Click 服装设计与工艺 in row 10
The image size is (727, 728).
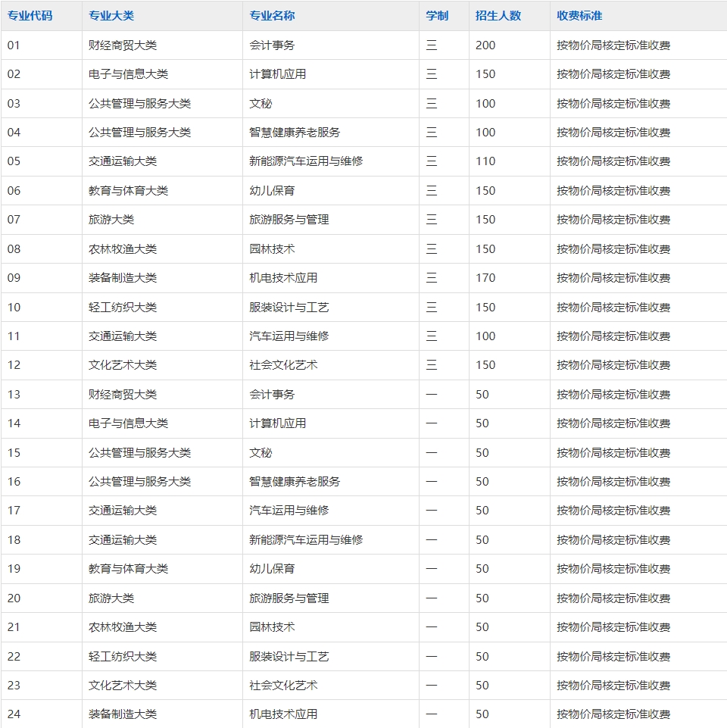coord(289,308)
